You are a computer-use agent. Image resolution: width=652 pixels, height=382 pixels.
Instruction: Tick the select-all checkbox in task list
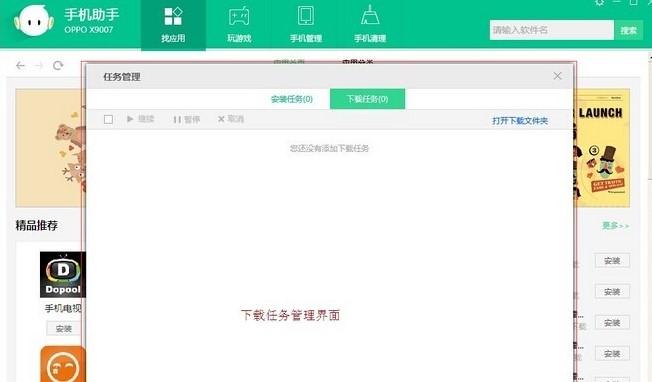point(108,119)
